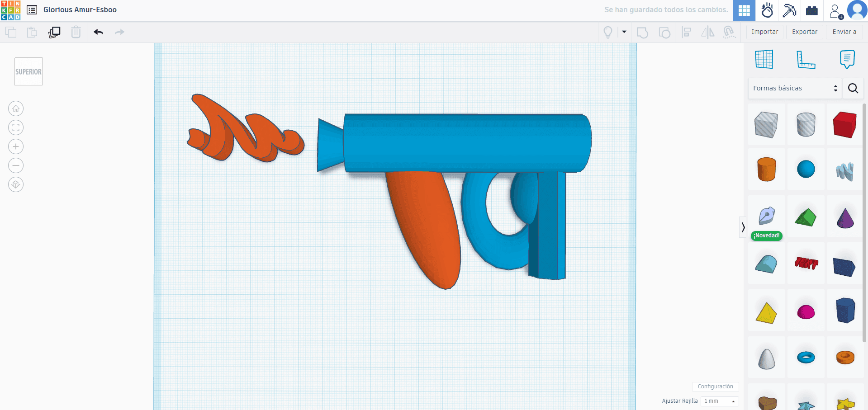
Task: Click the Tinkercad logo home icon
Action: pyautogui.click(x=11, y=10)
